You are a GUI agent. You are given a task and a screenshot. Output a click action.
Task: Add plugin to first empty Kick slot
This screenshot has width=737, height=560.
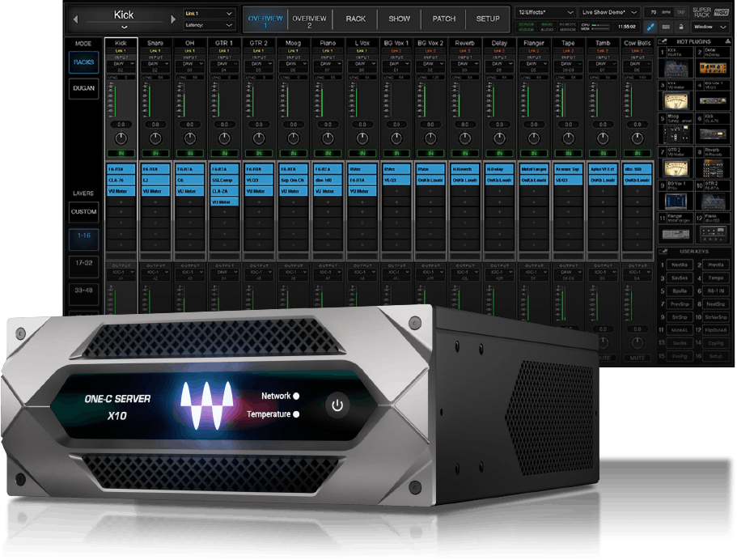[x=121, y=202]
